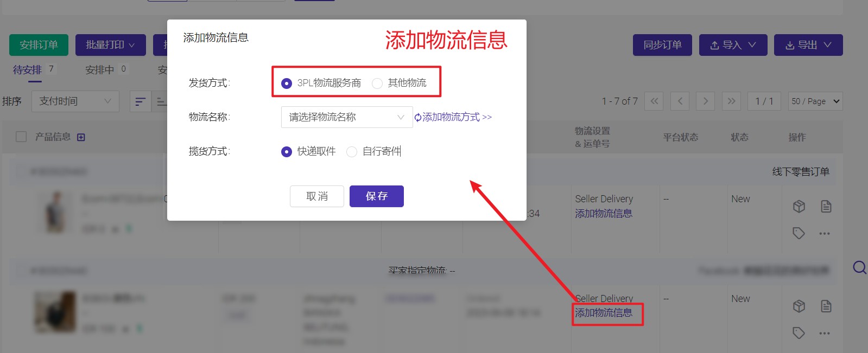868x353 pixels.
Task: Click the magnifier search icon on right edge
Action: [859, 267]
